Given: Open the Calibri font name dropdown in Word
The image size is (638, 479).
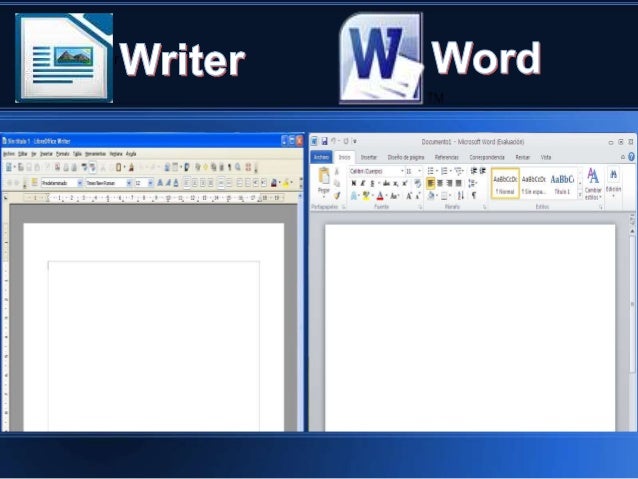Looking at the screenshot, I should point(402,171).
